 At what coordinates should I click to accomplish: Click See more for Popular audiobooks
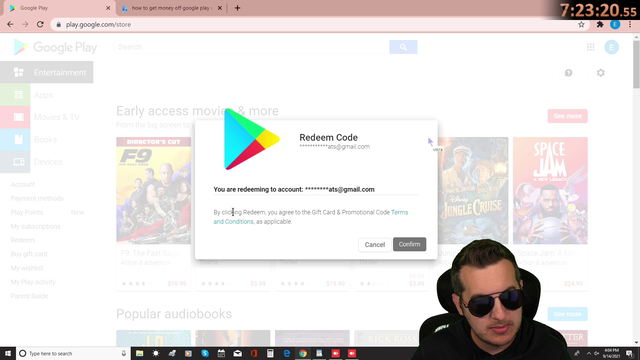567,314
